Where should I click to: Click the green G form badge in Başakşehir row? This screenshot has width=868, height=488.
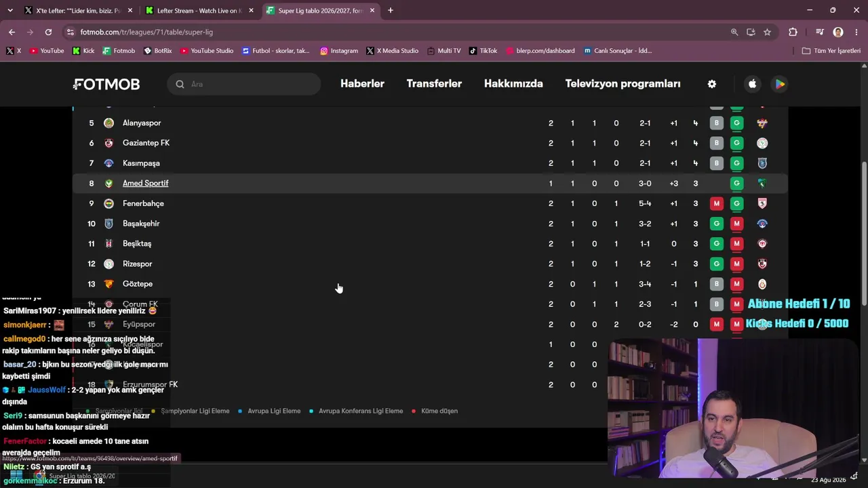[716, 224]
